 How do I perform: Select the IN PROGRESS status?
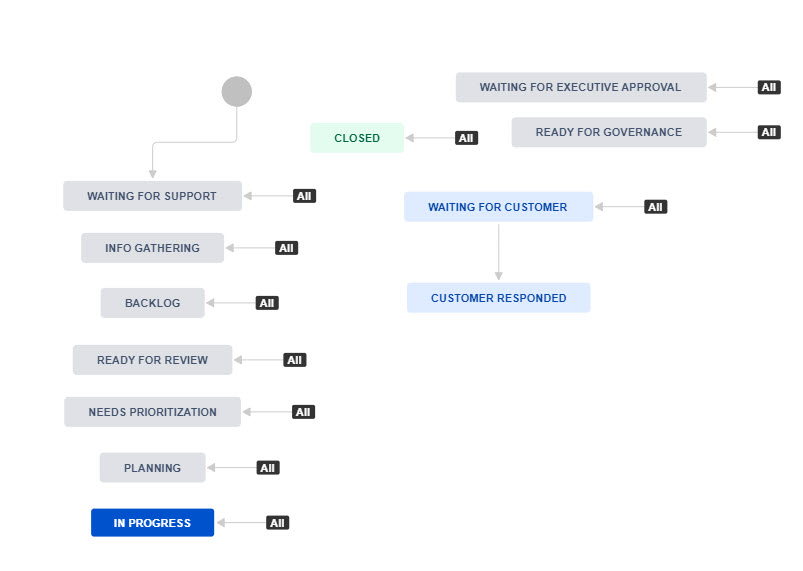tap(153, 523)
